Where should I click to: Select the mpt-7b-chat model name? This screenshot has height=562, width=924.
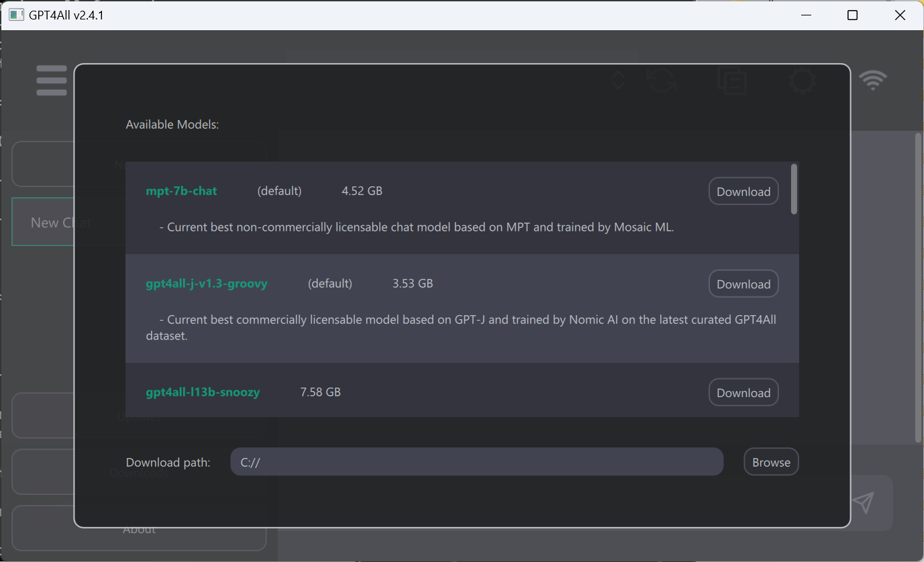tap(181, 190)
